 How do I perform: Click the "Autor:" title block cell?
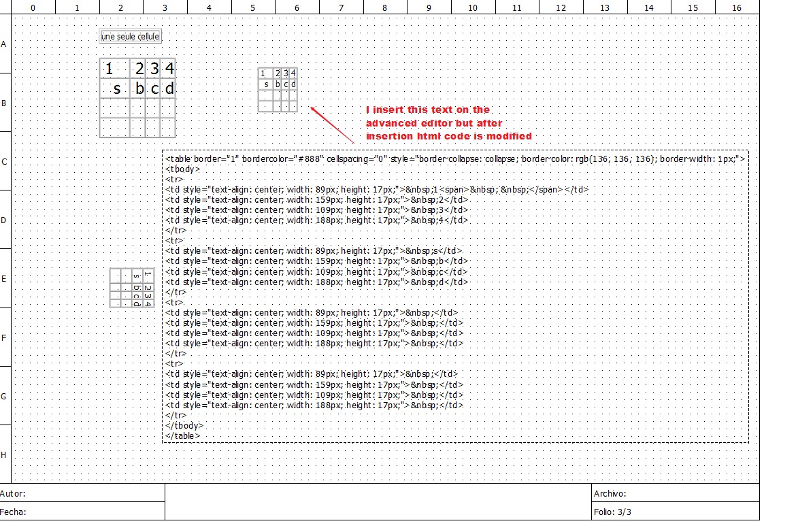[82, 493]
